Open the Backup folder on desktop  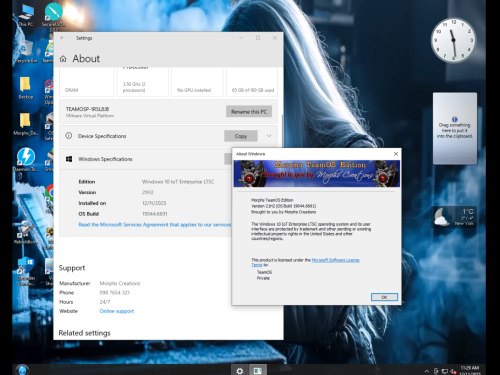coord(26,87)
